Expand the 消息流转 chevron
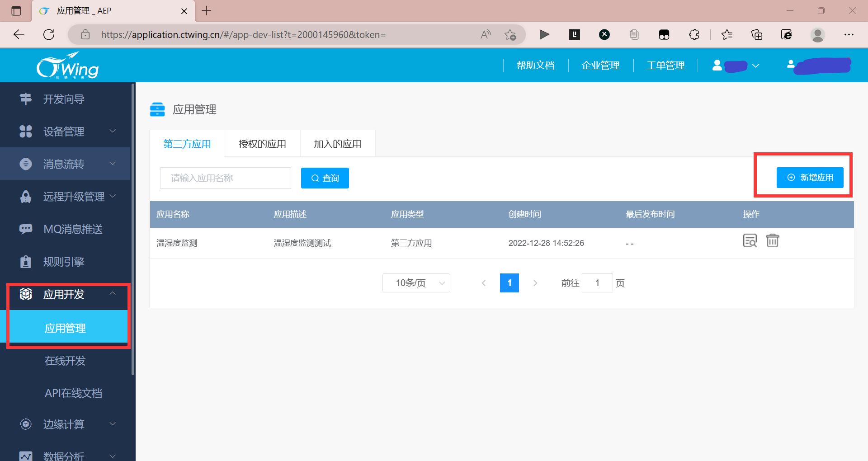The width and height of the screenshot is (868, 461). pyautogui.click(x=113, y=164)
